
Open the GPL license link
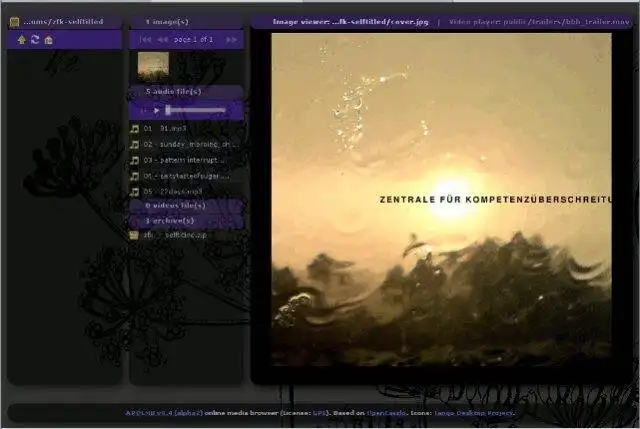click(319, 413)
